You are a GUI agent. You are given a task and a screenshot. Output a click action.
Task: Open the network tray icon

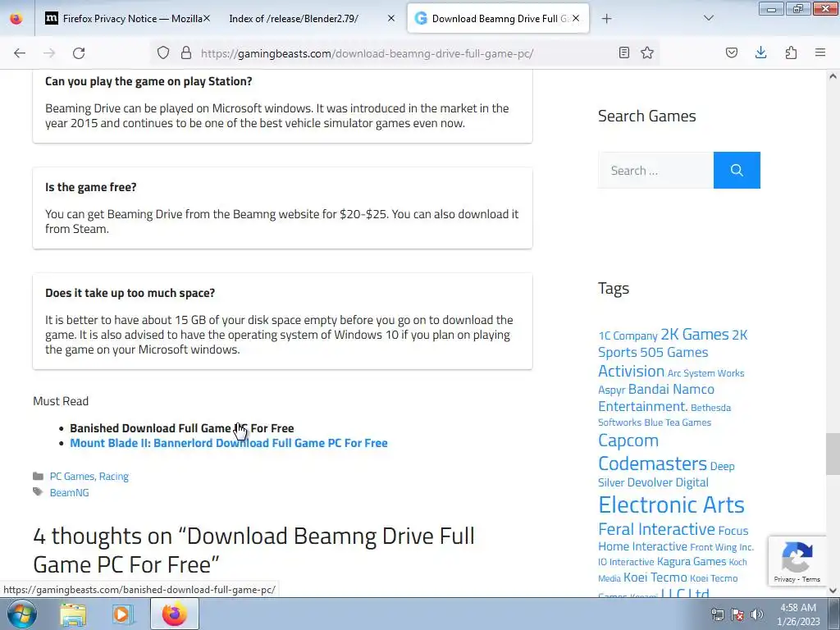717,614
